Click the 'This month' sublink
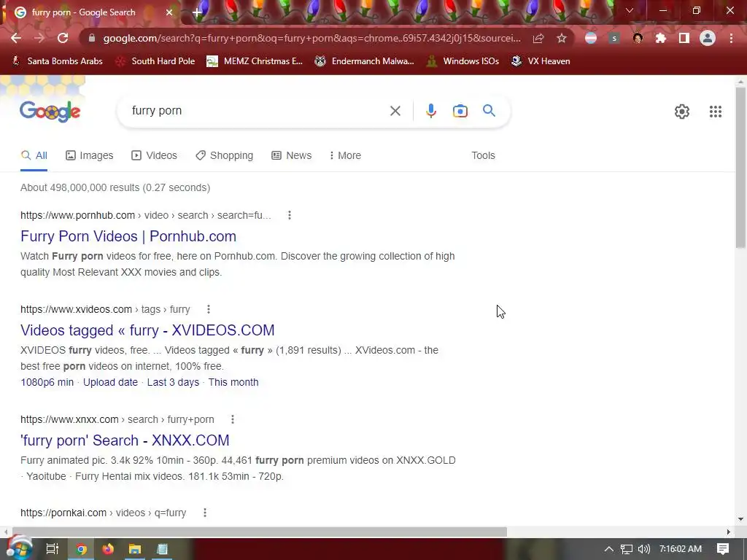747x560 pixels. (x=233, y=382)
